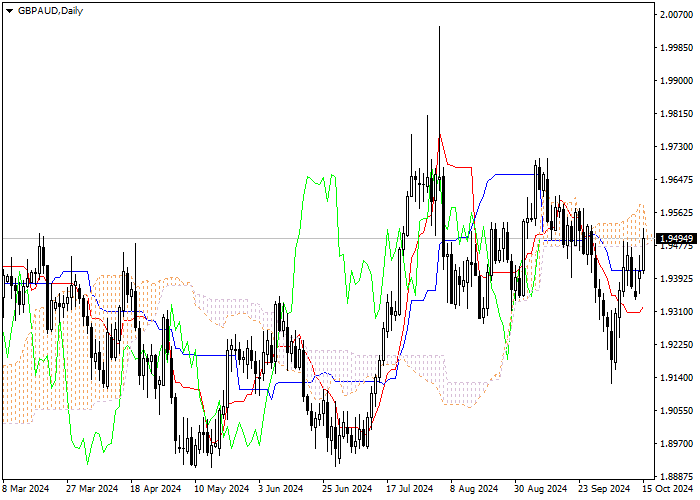Select the 2.00700 price scale label
This screenshot has height=500, width=700.
676,15
